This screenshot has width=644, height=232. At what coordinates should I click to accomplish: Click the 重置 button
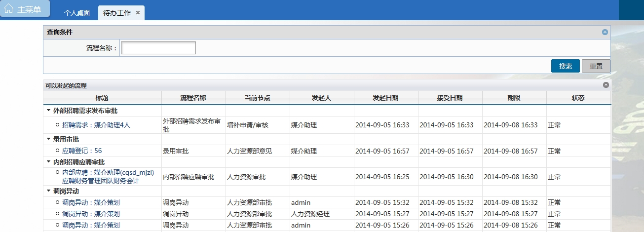click(596, 66)
